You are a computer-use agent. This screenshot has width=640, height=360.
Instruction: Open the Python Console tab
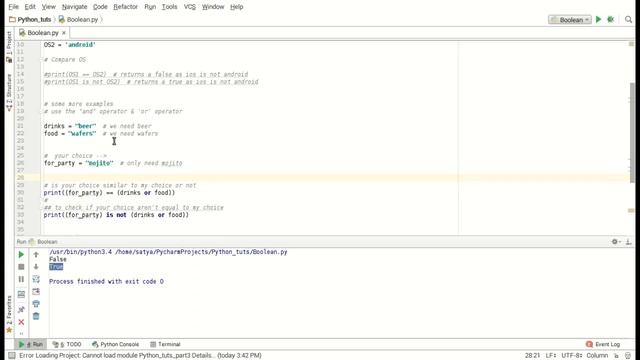point(116,344)
